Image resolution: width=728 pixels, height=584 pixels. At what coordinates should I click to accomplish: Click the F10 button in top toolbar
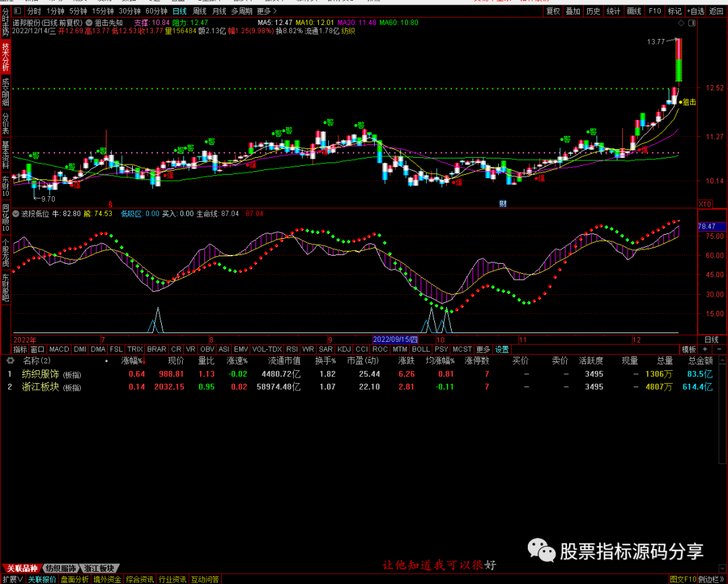pos(655,11)
